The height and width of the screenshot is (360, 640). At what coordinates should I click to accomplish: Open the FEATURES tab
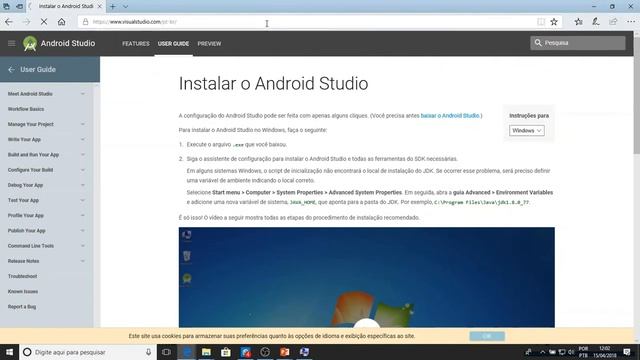[x=136, y=44]
